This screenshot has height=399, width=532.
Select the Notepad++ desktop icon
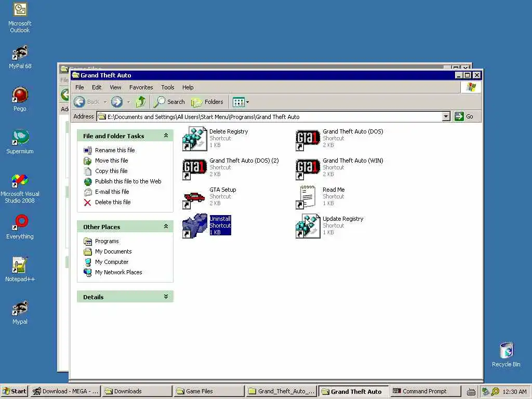pyautogui.click(x=20, y=270)
